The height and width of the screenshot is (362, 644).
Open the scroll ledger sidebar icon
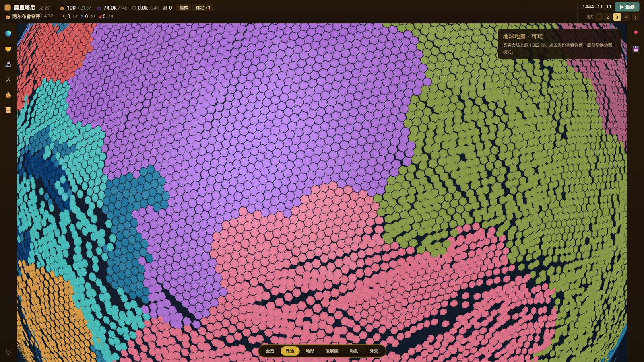8,110
